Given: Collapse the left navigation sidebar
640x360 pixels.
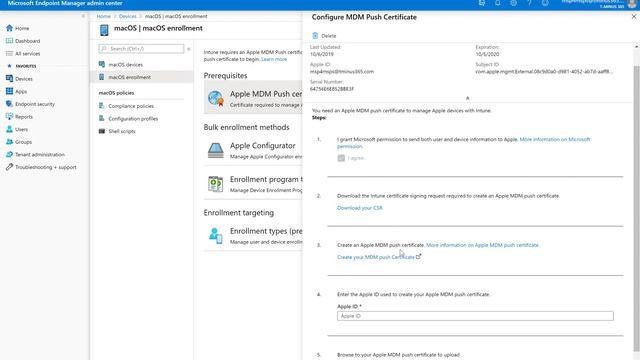Looking at the screenshot, I should click(x=83, y=16).
